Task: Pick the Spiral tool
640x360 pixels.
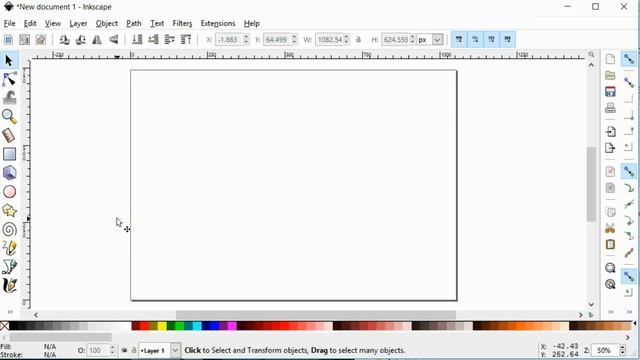Action: (9, 229)
